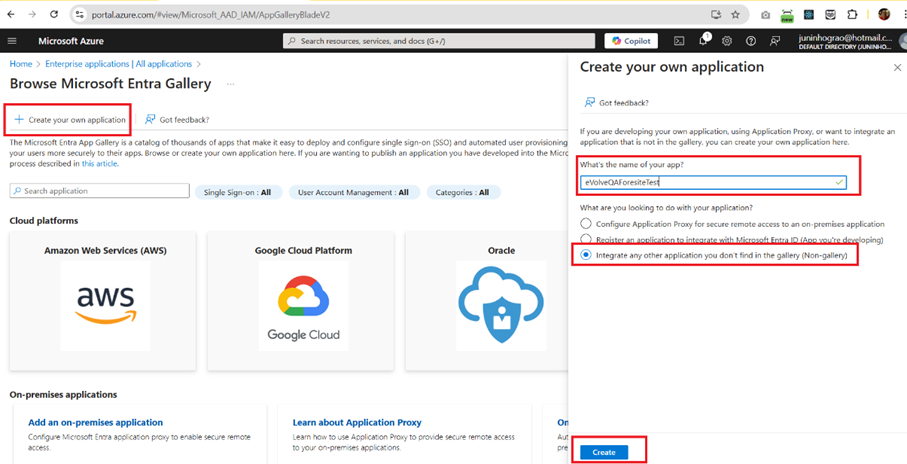Open the account menu for juninhograo@hotmail
Image resolution: width=907 pixels, height=464 pixels.
click(x=847, y=41)
